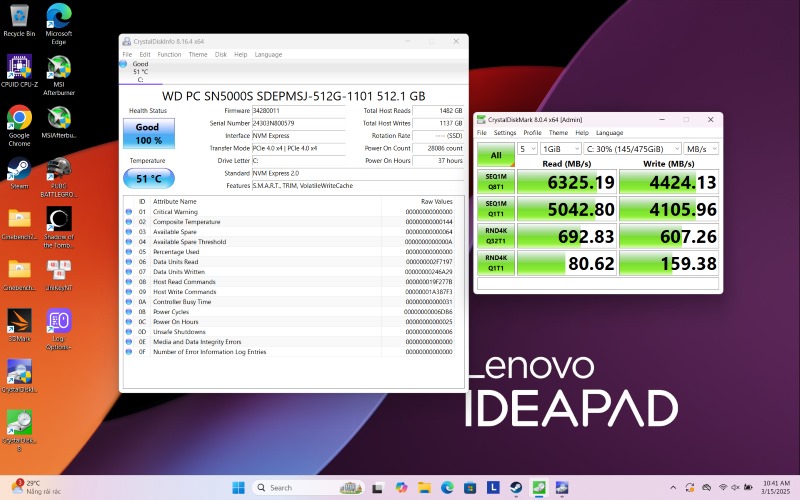The height and width of the screenshot is (500, 800).
Task: Open Lenovo Vantage from the taskbar
Action: [493, 488]
